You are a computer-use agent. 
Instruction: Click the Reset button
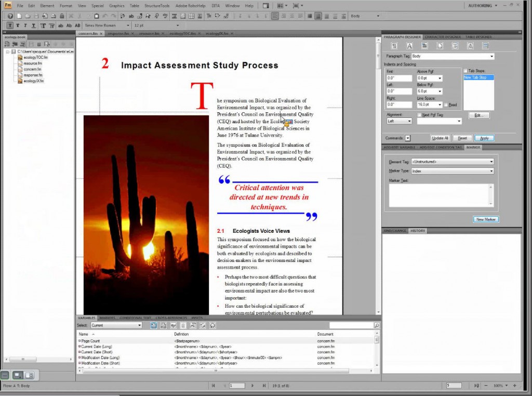[x=462, y=138]
